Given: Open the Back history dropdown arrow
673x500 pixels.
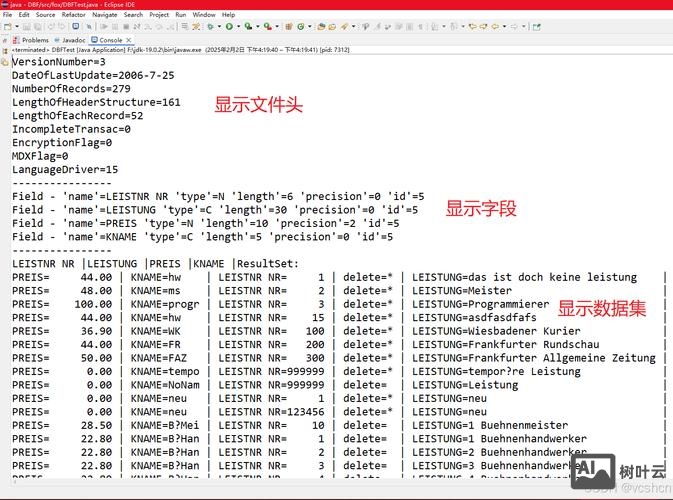Looking at the screenshot, I should tap(504, 27).
